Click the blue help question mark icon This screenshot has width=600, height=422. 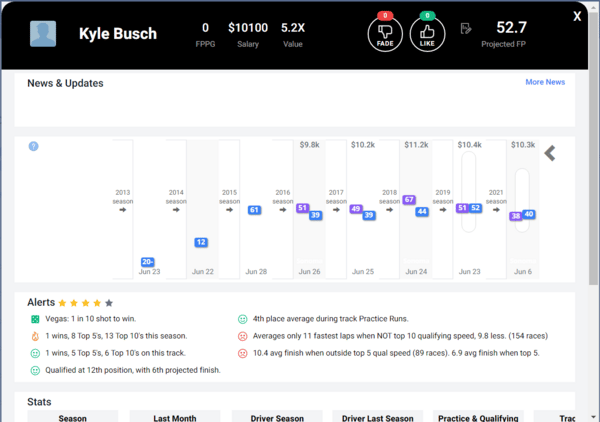[x=33, y=146]
